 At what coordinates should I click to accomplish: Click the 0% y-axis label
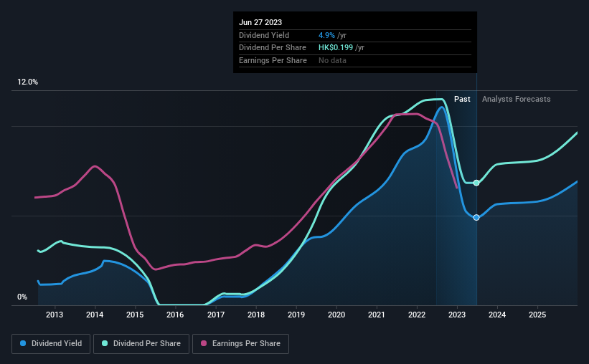coord(22,297)
